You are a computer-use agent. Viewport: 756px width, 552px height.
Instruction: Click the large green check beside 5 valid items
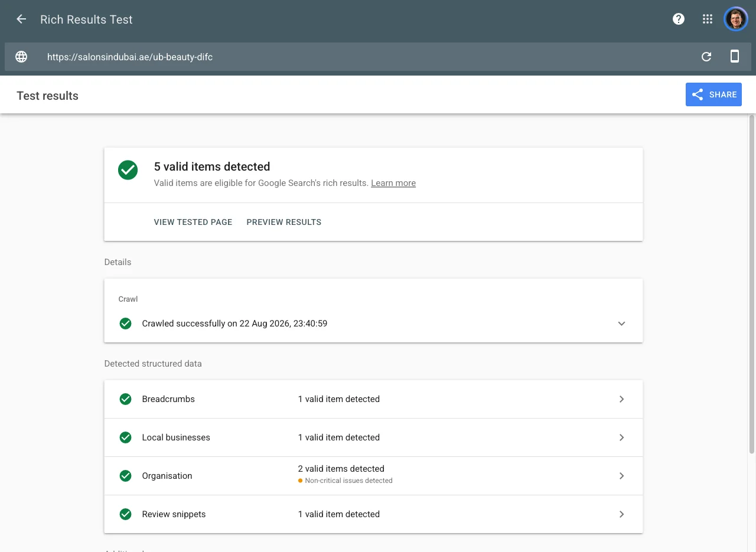click(x=128, y=170)
